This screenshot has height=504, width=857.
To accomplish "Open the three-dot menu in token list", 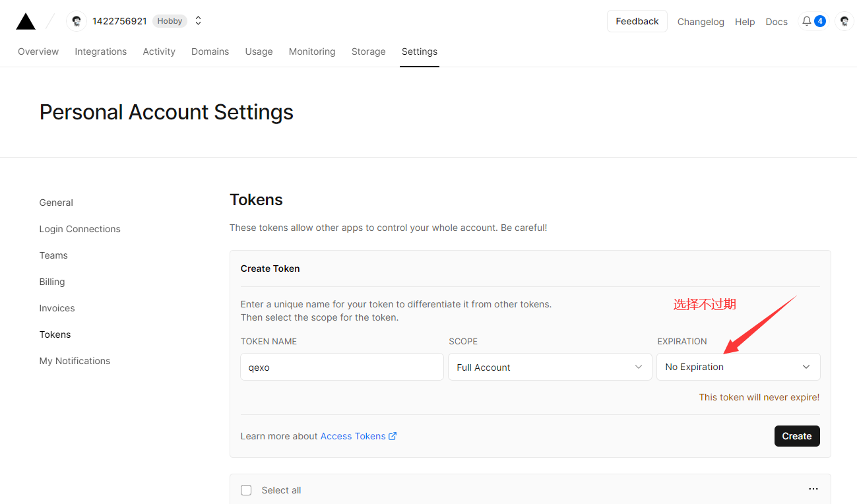I will (813, 489).
